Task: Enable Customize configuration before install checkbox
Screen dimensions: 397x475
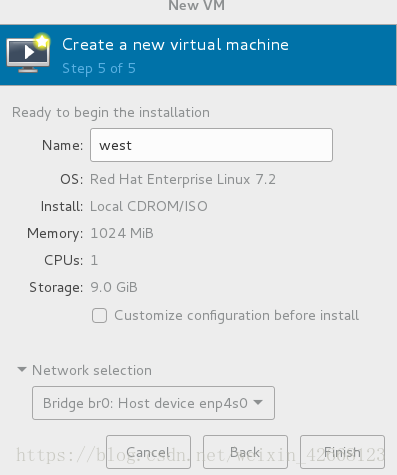Action: click(99, 315)
